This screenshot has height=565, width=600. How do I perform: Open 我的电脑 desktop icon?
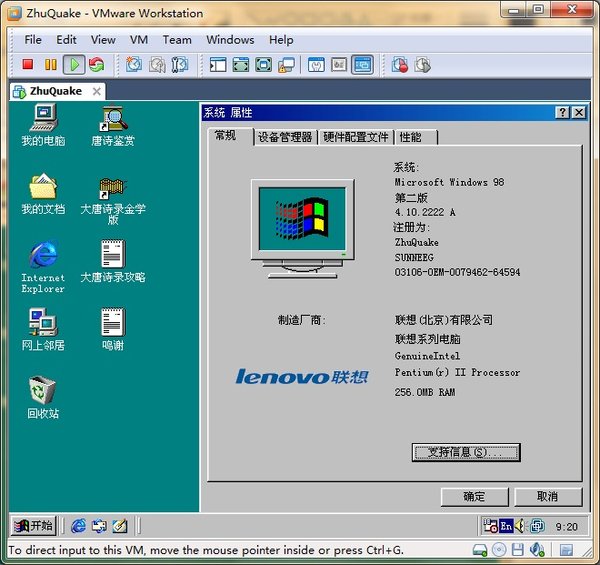43,125
